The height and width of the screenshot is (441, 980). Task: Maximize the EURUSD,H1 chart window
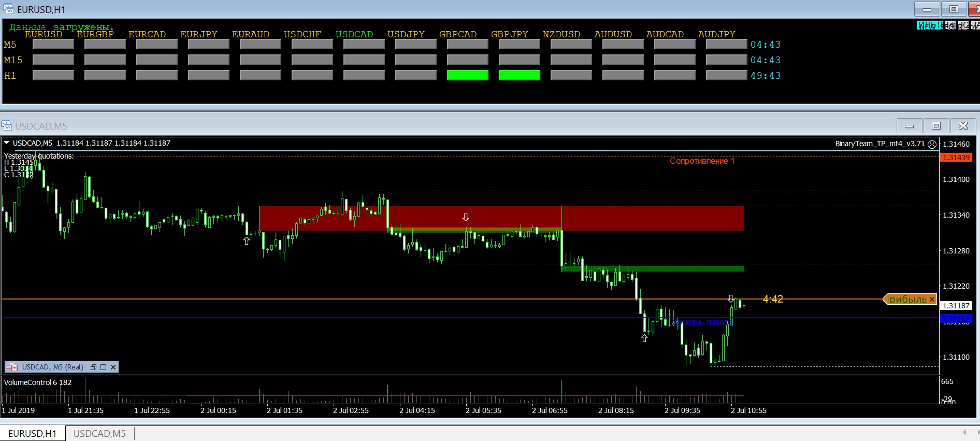(954, 9)
